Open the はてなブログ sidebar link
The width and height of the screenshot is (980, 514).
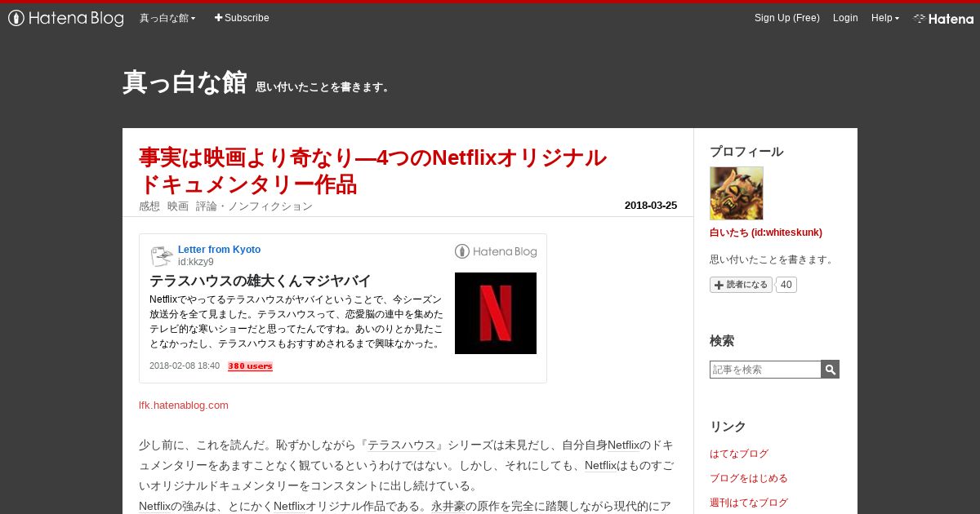739,454
